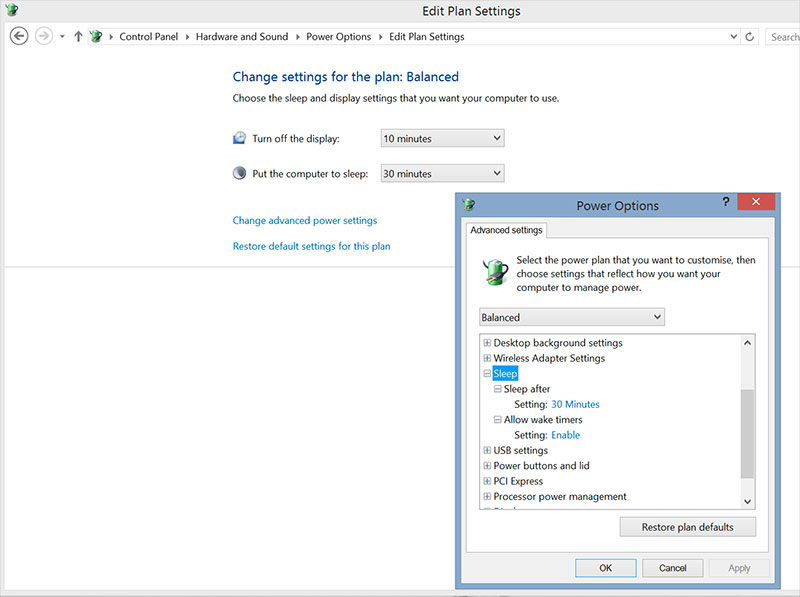The width and height of the screenshot is (800, 597).
Task: Open address bar history dropdown
Action: point(734,36)
